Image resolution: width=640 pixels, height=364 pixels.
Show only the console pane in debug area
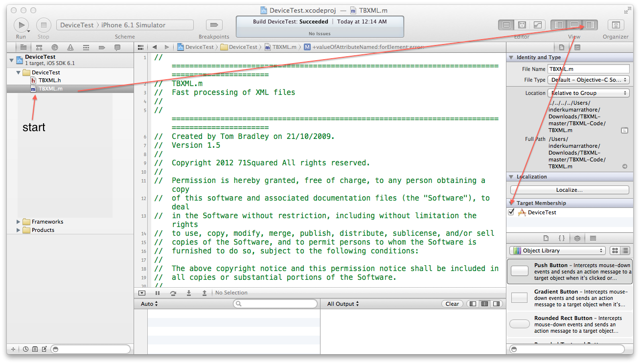[x=496, y=304]
